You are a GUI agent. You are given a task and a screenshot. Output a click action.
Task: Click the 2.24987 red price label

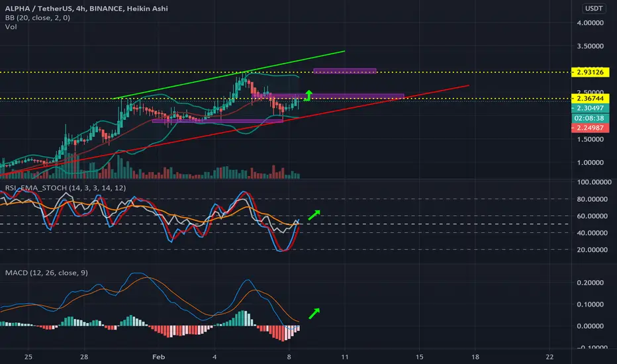pos(591,128)
